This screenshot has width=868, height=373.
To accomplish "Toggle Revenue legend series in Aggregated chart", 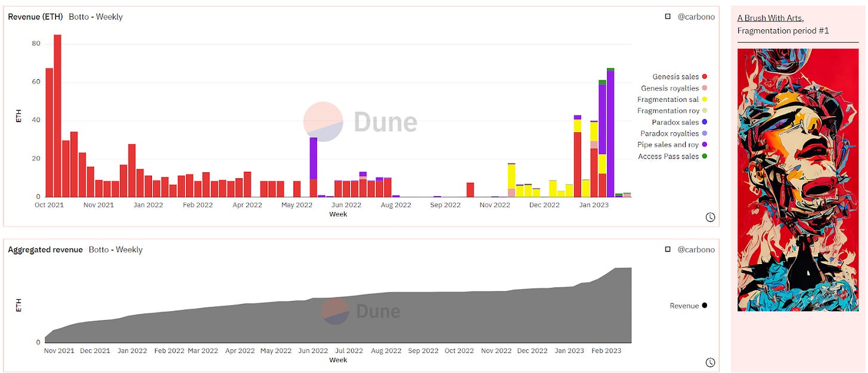I will tap(689, 306).
